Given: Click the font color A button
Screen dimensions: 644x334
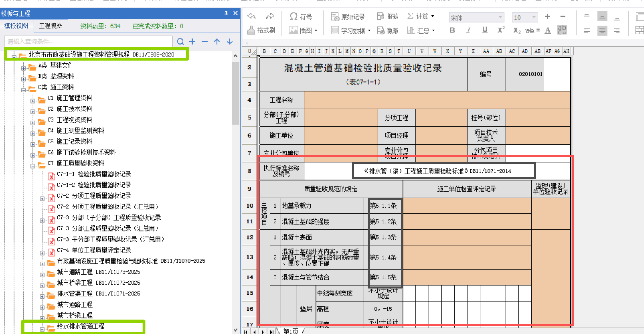Looking at the screenshot, I should [x=548, y=30].
